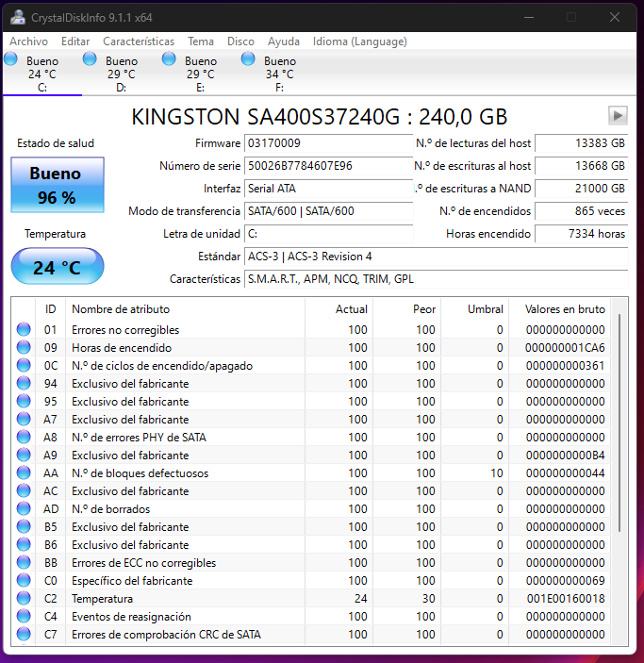The image size is (644, 663).
Task: Click status orb for attribute A7
Action: tap(24, 419)
